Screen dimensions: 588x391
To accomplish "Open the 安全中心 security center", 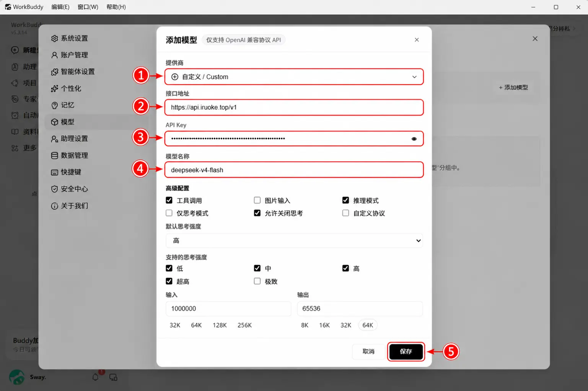I will click(70, 189).
